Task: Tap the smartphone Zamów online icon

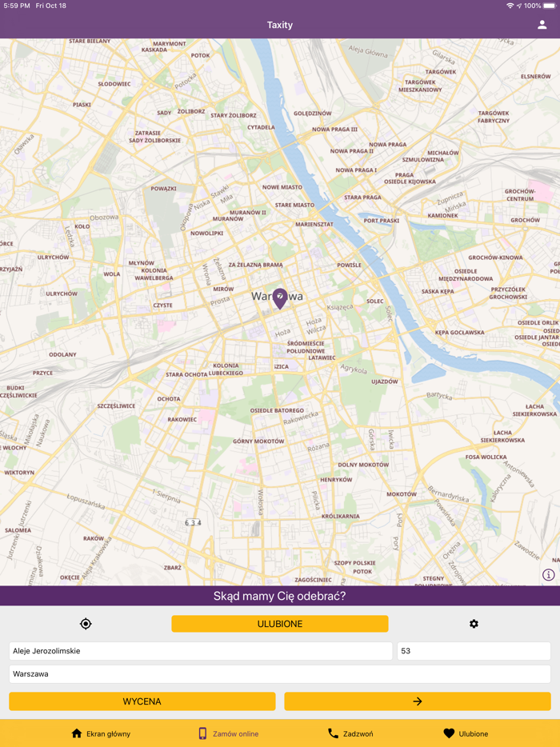Action: (202, 733)
